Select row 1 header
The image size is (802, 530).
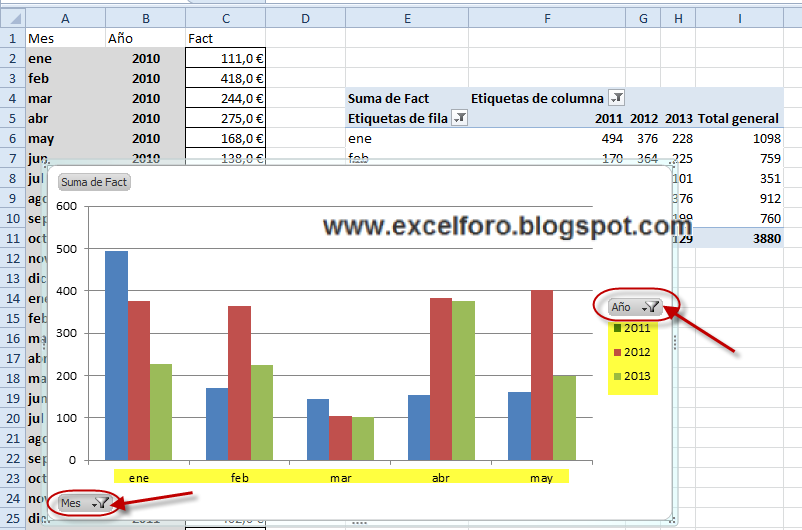coord(13,38)
